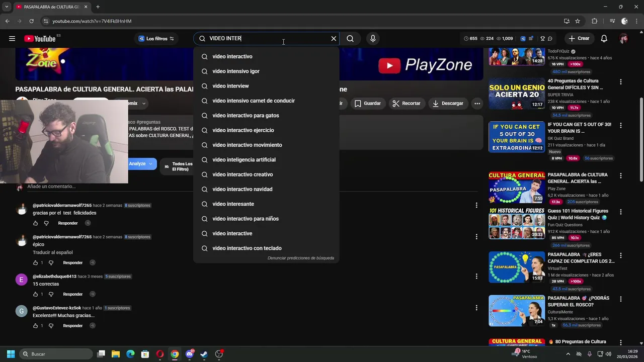Open options menu for elizabethduque8413 comment
Image resolution: width=644 pixels, height=362 pixels.
tap(476, 276)
